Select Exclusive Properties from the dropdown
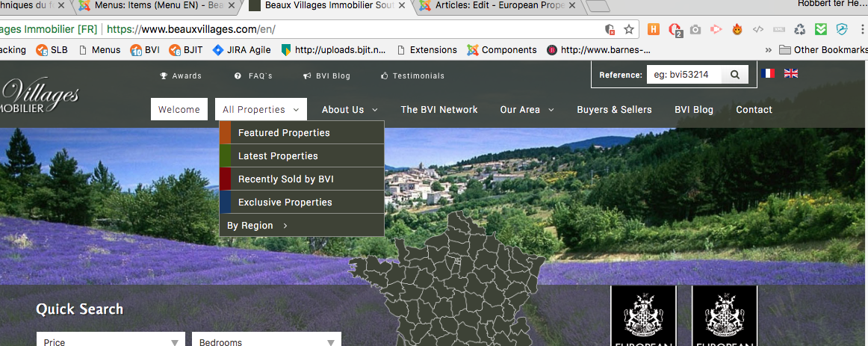The width and height of the screenshot is (868, 346). click(302, 202)
